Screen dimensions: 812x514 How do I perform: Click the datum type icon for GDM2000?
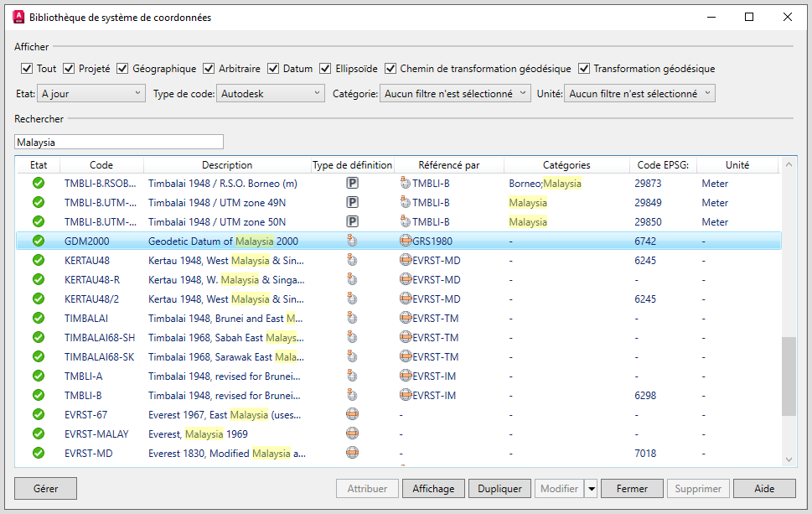pyautogui.click(x=353, y=241)
